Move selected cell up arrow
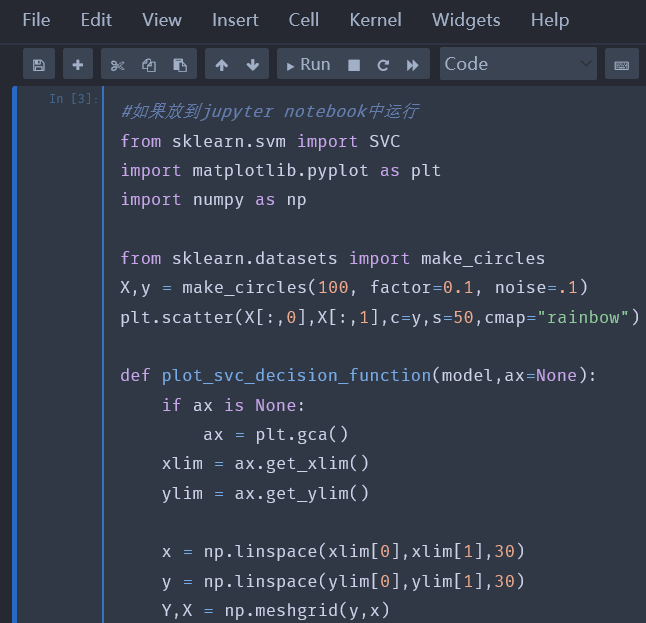Viewport: 646px width, 623px height. coord(221,64)
